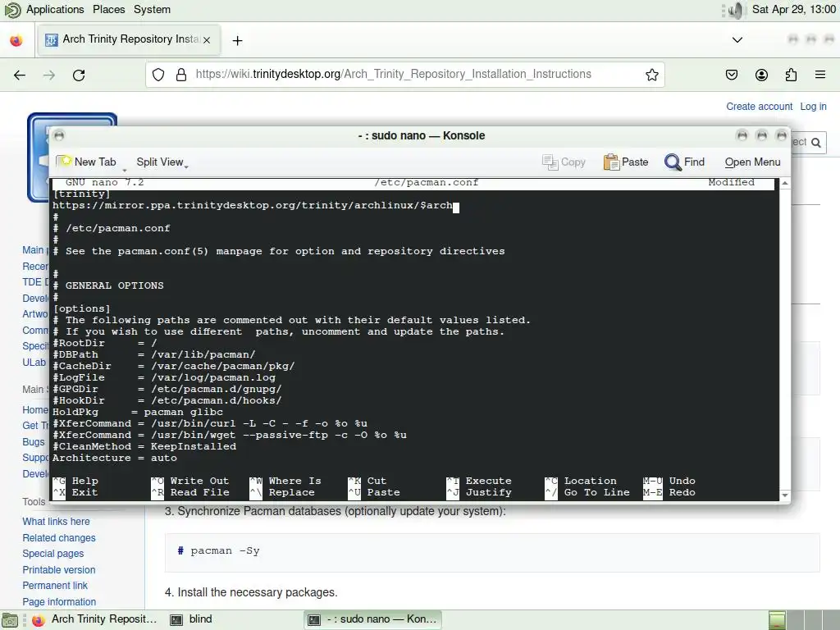Open the Firefox hamburger menu
Viewport: 840px width, 630px height.
click(820, 75)
